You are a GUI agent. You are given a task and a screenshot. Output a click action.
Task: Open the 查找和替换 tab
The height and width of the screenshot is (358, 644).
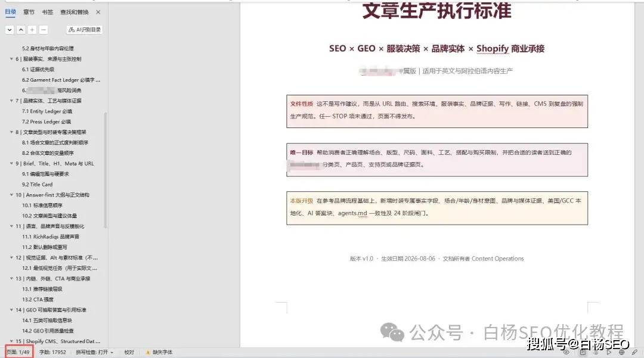pyautogui.click(x=75, y=12)
